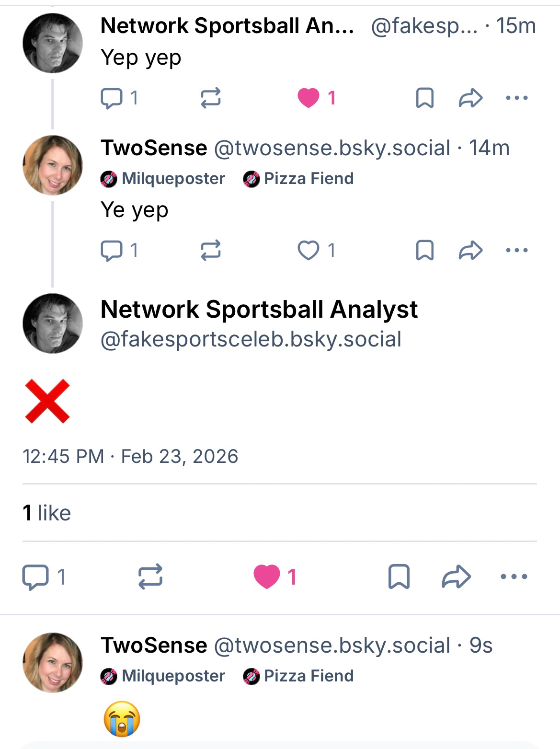Reply to the "Ye yep" post
This screenshot has height=749, width=560.
tap(112, 250)
